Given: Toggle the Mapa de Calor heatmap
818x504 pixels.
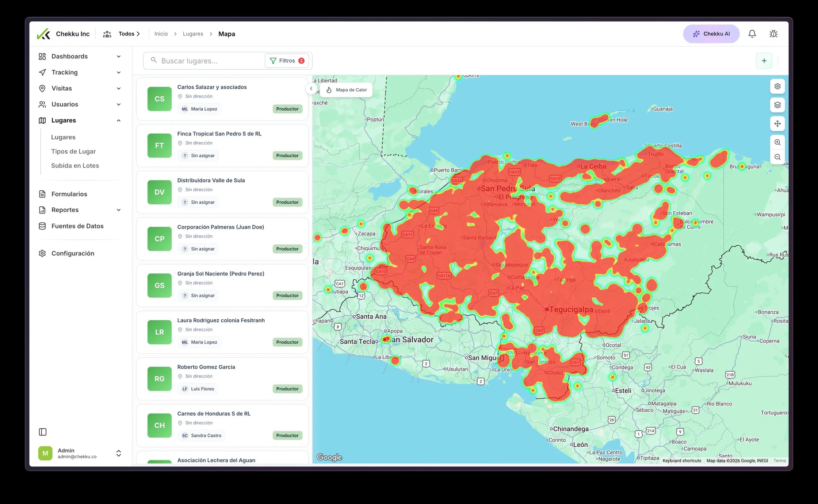Looking at the screenshot, I should click(x=346, y=90).
